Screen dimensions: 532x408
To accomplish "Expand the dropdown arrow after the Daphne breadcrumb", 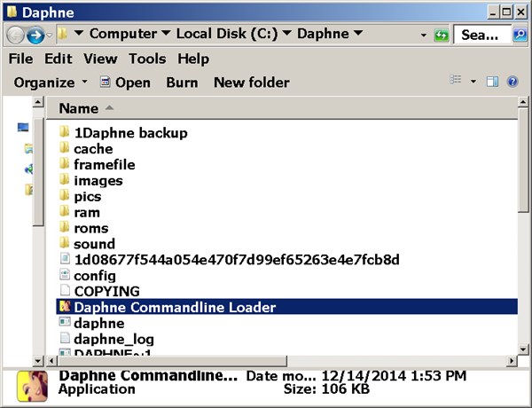I will [x=357, y=34].
